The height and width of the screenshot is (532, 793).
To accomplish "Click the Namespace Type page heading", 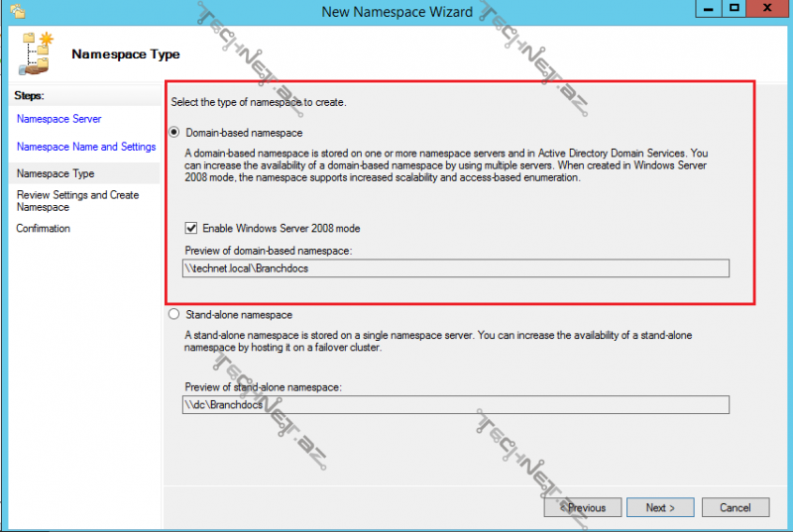I will pyautogui.click(x=125, y=54).
